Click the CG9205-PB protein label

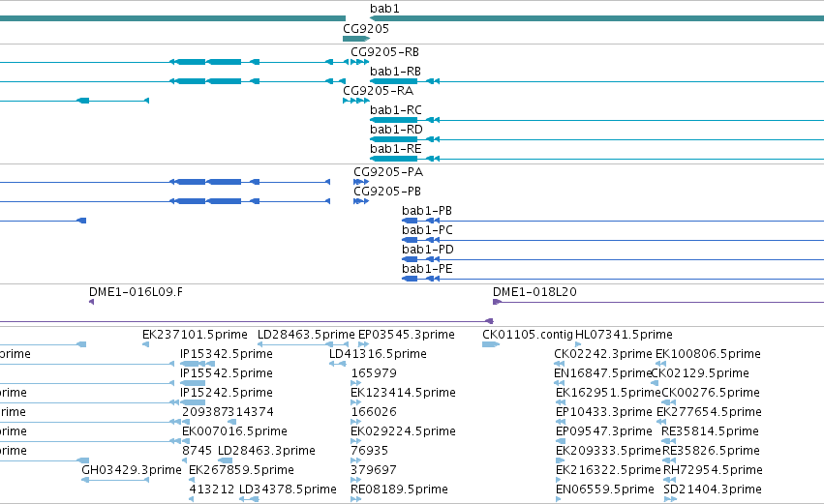[x=386, y=192]
